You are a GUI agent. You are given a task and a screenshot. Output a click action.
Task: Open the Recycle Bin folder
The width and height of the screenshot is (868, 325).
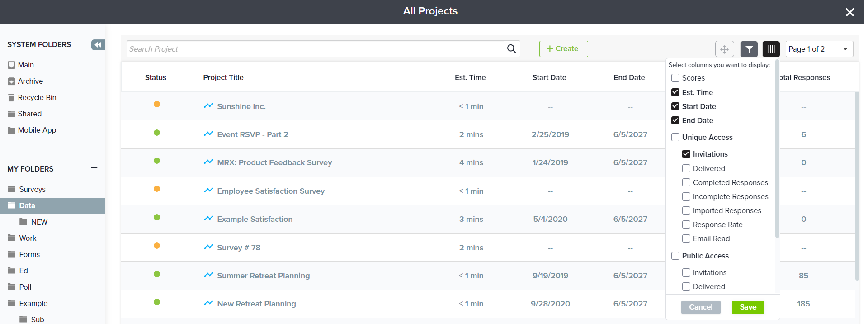pyautogui.click(x=37, y=97)
